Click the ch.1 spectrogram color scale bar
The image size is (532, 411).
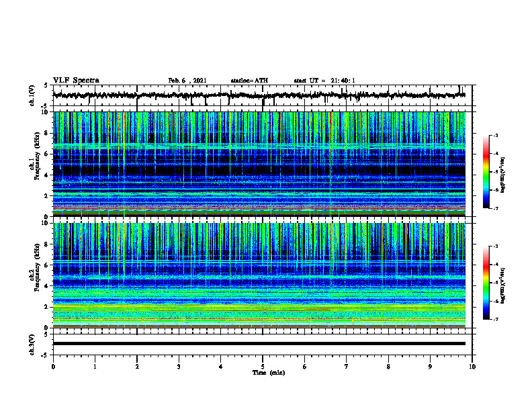486,172
